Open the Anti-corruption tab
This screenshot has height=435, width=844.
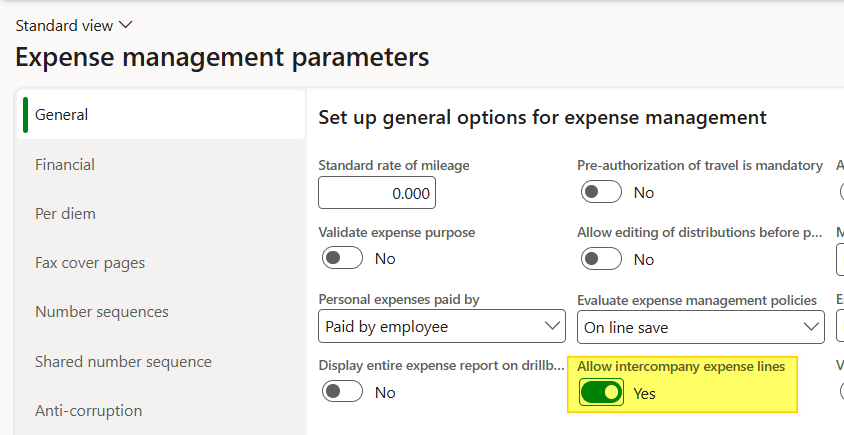tap(88, 410)
